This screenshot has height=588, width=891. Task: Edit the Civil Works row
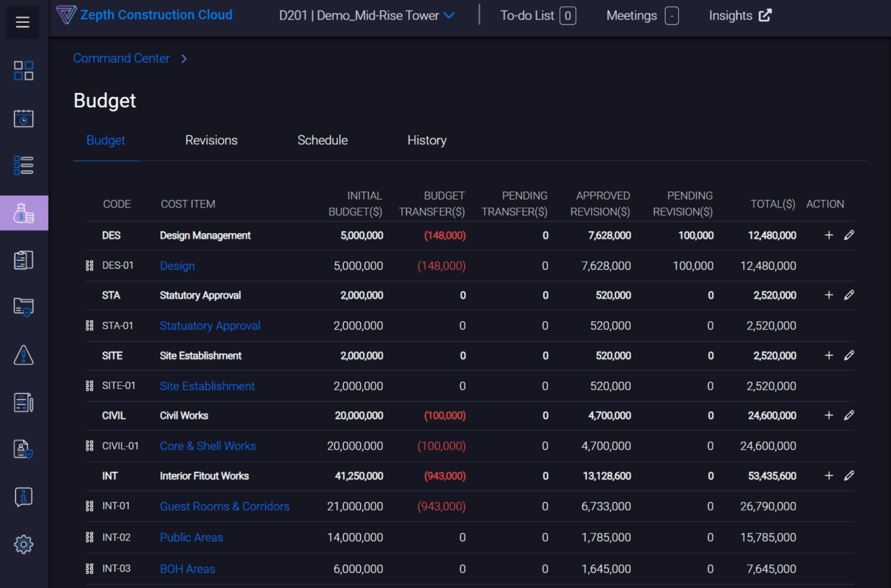pyautogui.click(x=849, y=415)
